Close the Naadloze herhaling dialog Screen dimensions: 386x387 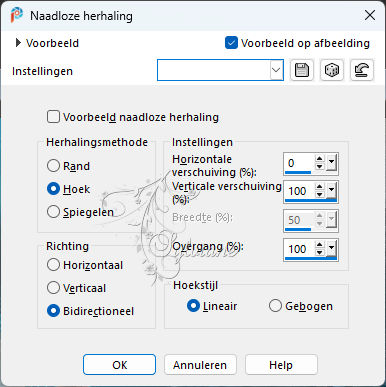[370, 15]
